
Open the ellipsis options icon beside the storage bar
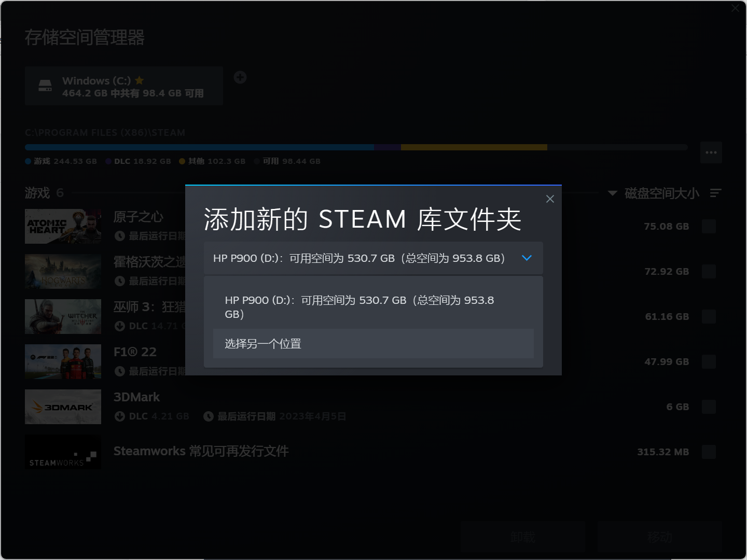[x=711, y=152]
